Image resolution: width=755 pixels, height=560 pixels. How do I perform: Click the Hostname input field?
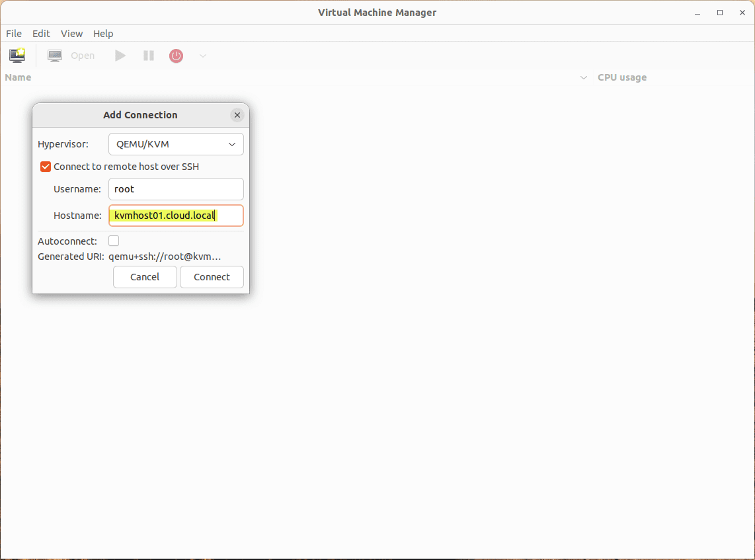point(177,216)
